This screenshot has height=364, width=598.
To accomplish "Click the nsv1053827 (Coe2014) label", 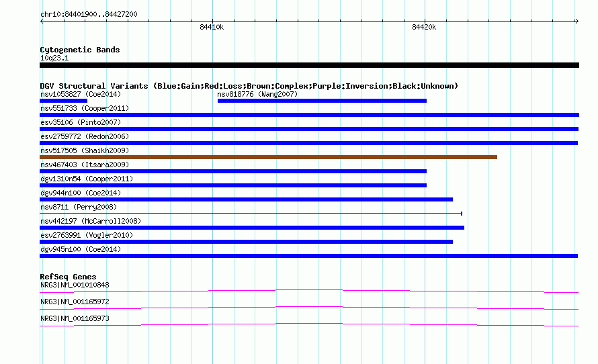I will click(81, 94).
